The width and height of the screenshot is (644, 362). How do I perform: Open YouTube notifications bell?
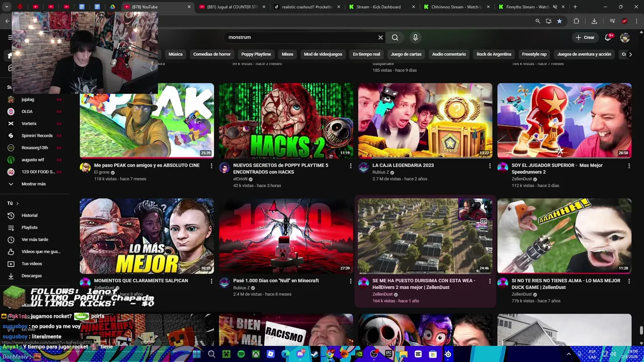[609, 37]
